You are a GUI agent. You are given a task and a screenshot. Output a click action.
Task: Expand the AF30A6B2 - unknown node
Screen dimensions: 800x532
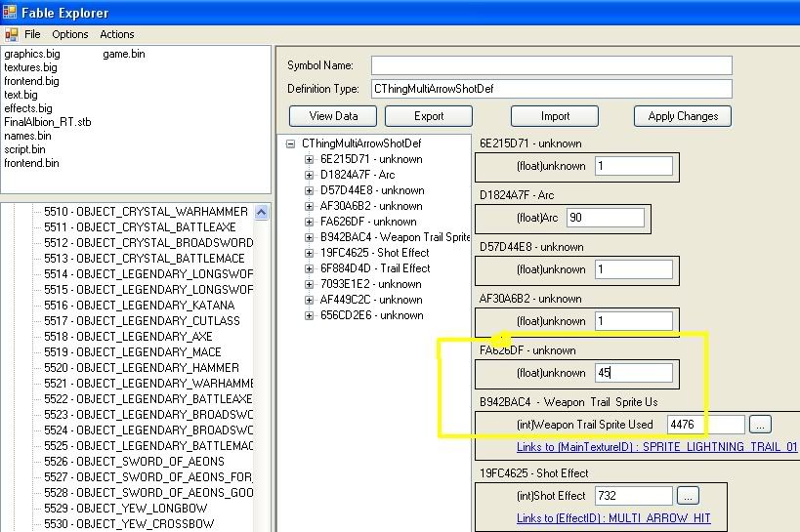coord(309,206)
